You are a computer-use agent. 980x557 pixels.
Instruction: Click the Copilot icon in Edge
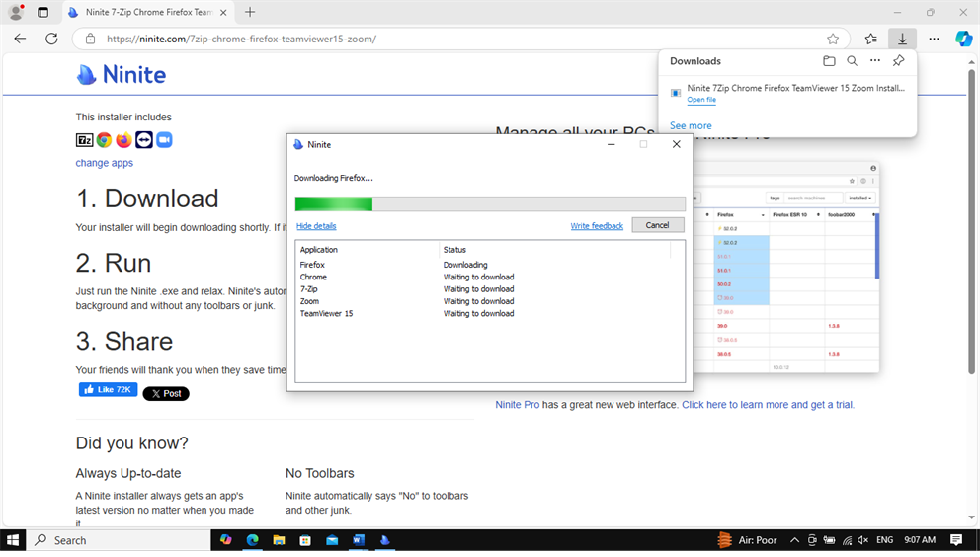click(963, 39)
